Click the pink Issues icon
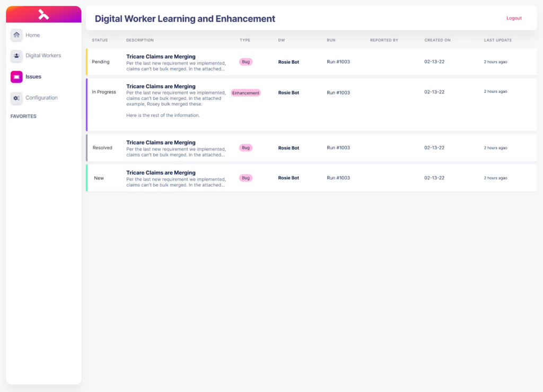Viewport: 543px width, 392px height. click(16, 77)
